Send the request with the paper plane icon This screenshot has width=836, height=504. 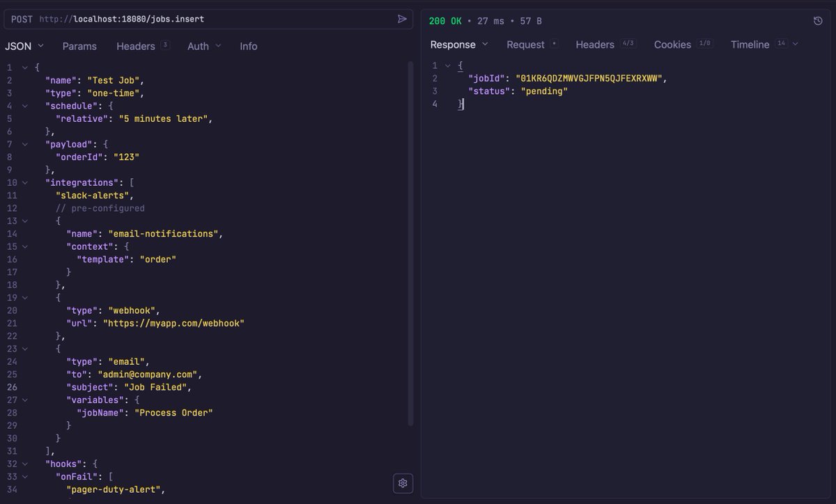point(402,19)
